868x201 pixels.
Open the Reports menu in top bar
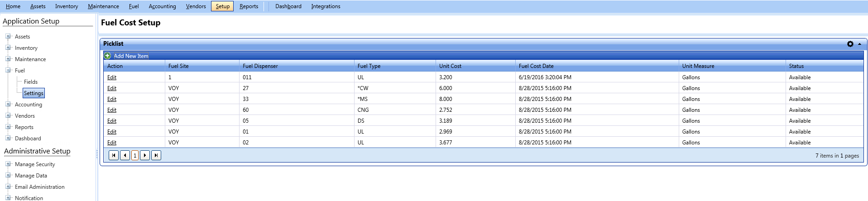[249, 6]
